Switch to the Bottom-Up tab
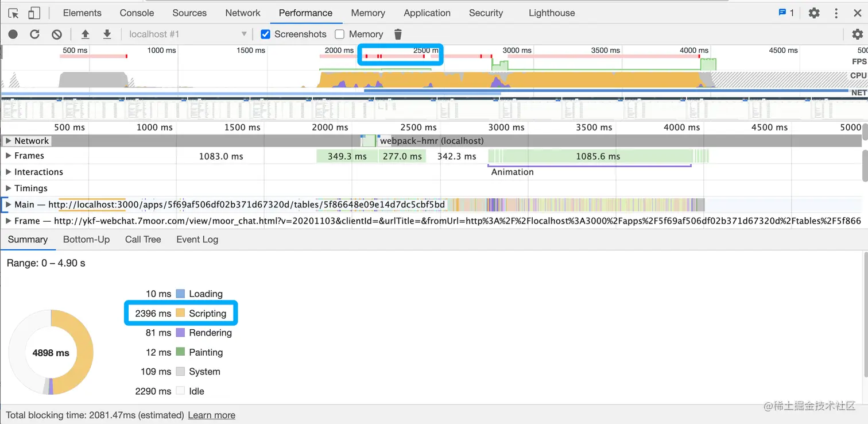 [x=86, y=240]
